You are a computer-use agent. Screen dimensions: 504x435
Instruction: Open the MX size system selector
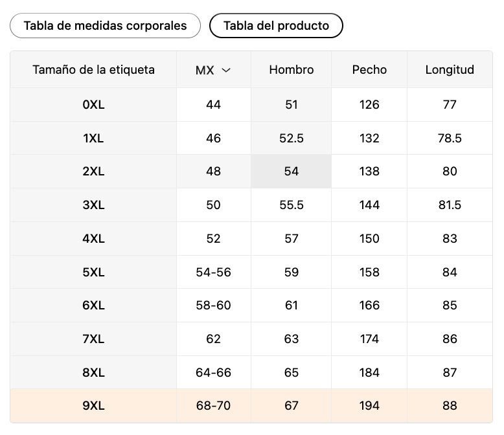point(213,70)
